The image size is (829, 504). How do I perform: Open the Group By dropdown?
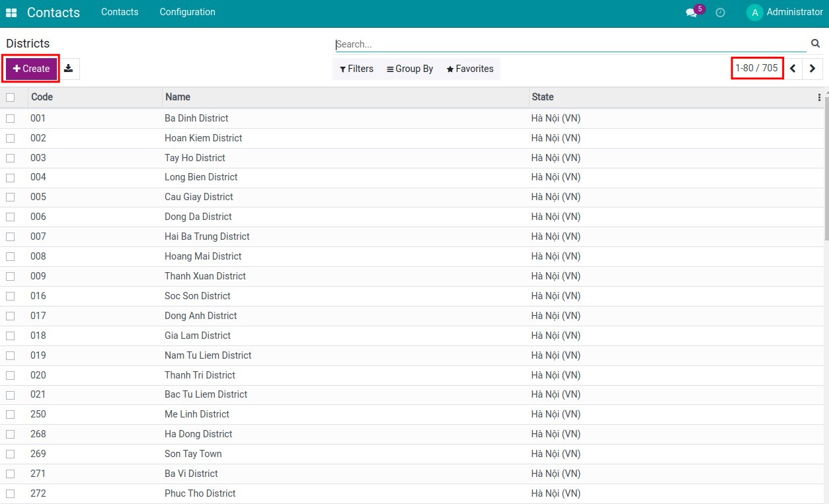(410, 68)
